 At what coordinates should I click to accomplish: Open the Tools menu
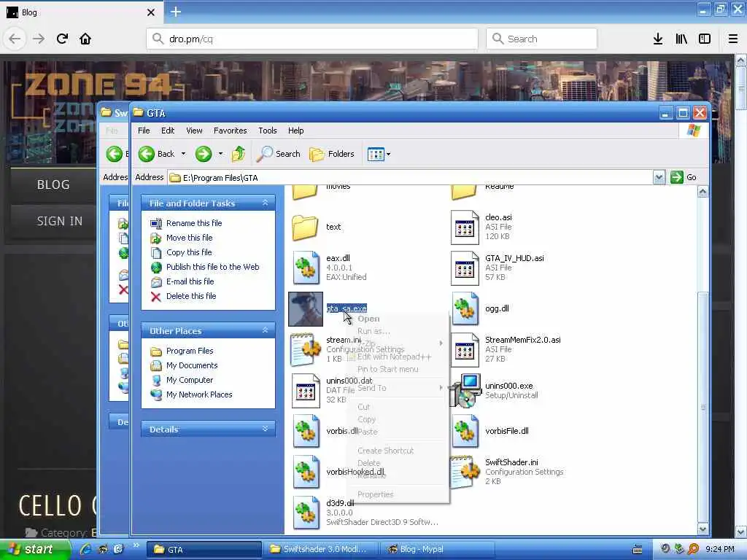tap(267, 131)
